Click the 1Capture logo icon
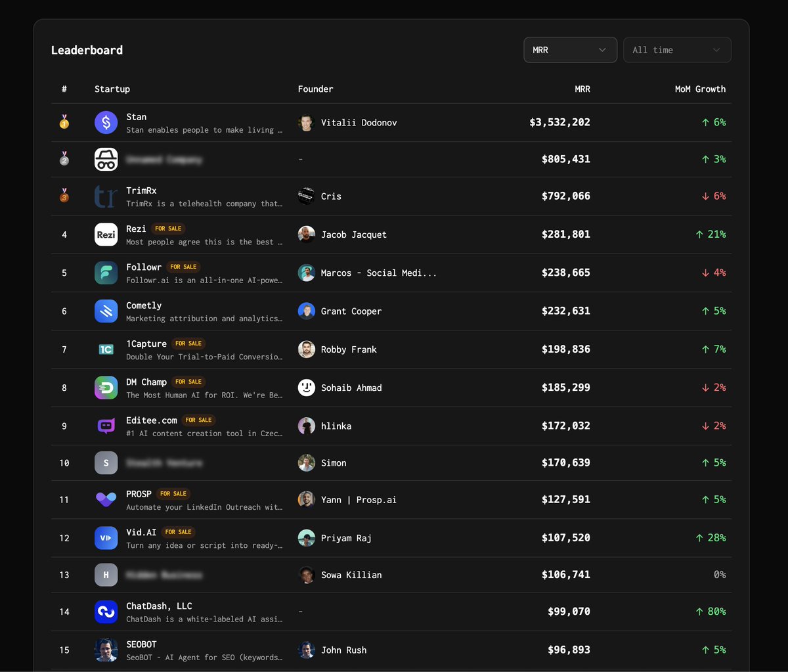788x672 pixels. [106, 349]
